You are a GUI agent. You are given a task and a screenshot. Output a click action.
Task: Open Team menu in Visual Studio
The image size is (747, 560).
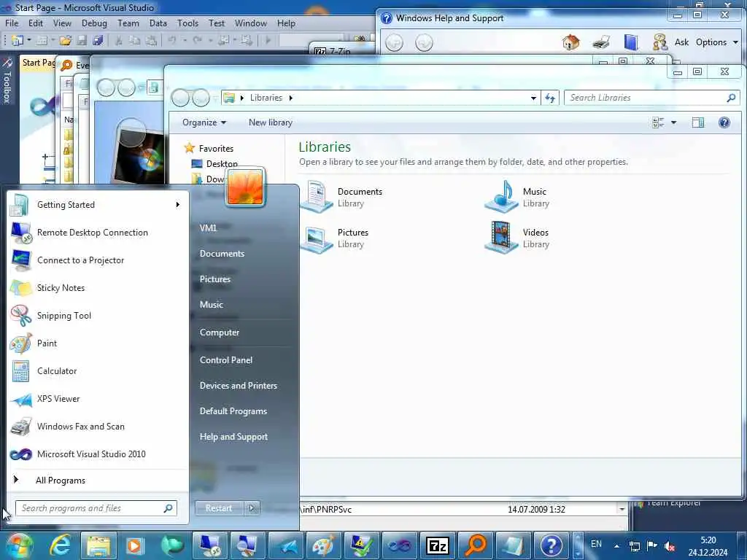[x=128, y=23]
